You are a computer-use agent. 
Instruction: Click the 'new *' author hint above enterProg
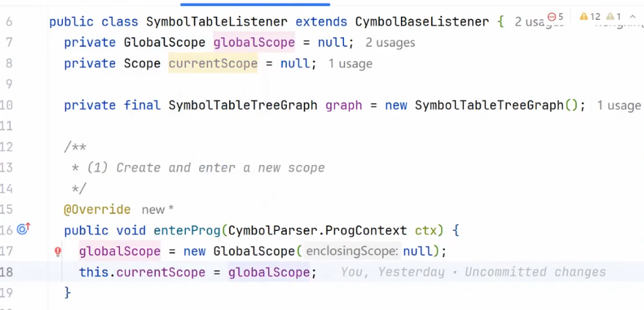coord(157,210)
